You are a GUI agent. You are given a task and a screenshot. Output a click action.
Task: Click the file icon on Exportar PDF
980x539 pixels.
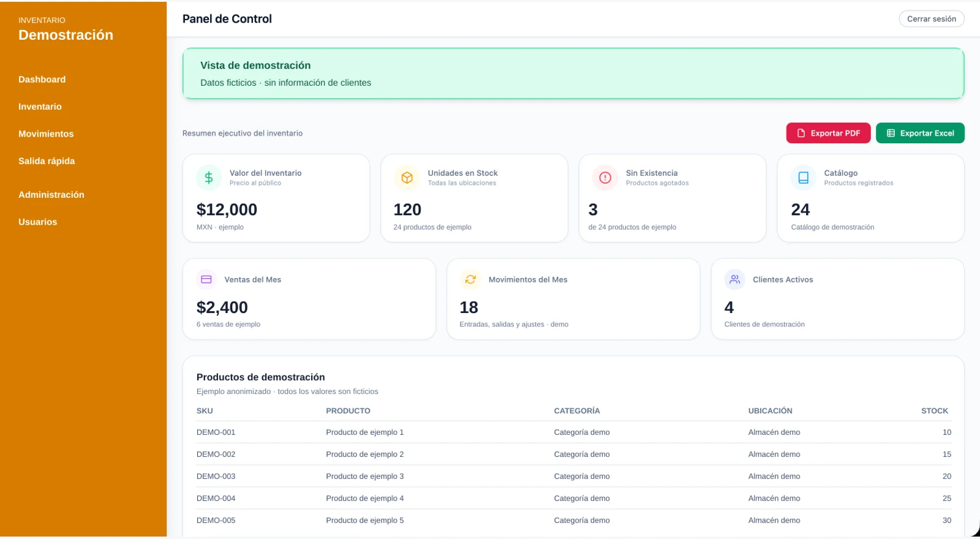tap(801, 133)
